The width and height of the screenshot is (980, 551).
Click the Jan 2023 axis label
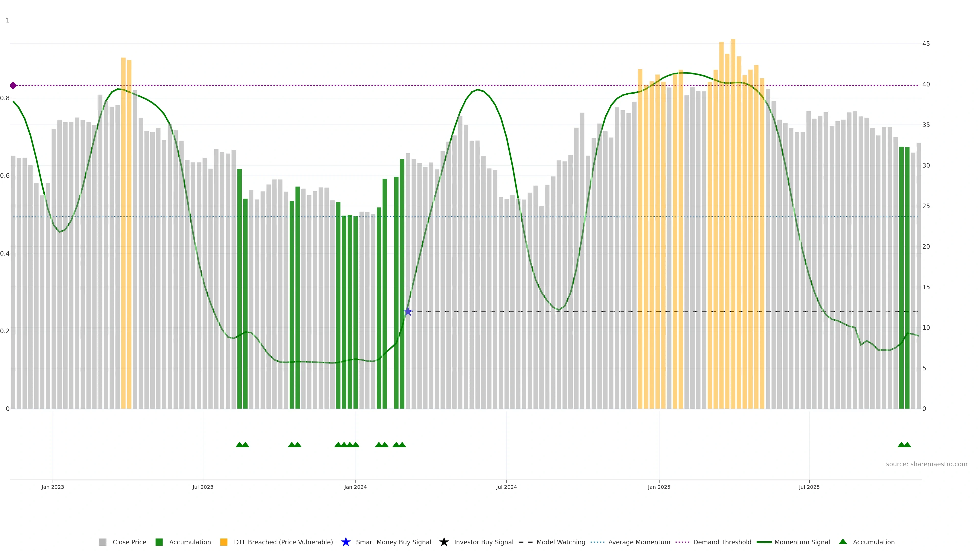(53, 487)
